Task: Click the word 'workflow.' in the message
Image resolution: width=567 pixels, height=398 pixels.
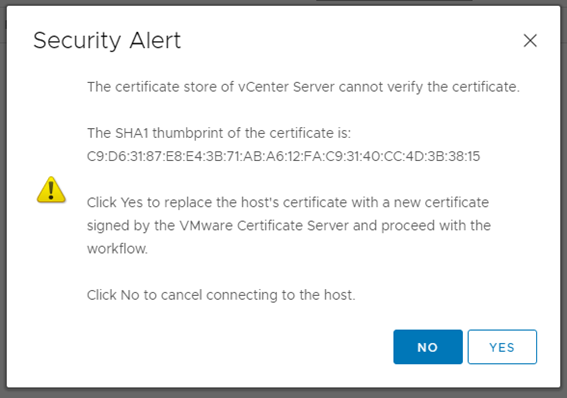Action: (x=118, y=249)
